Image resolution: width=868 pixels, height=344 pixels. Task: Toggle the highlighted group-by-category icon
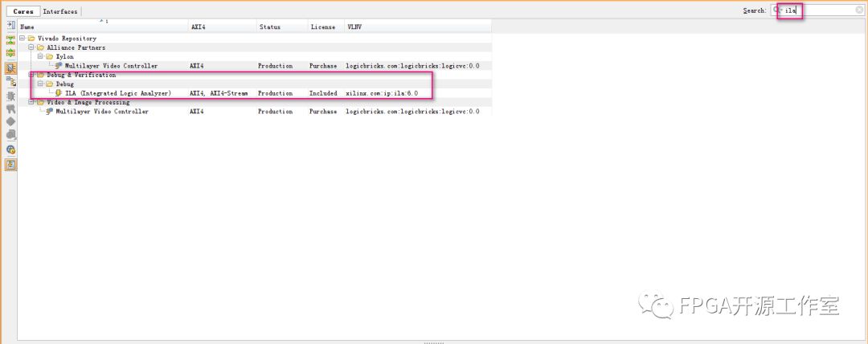point(10,68)
